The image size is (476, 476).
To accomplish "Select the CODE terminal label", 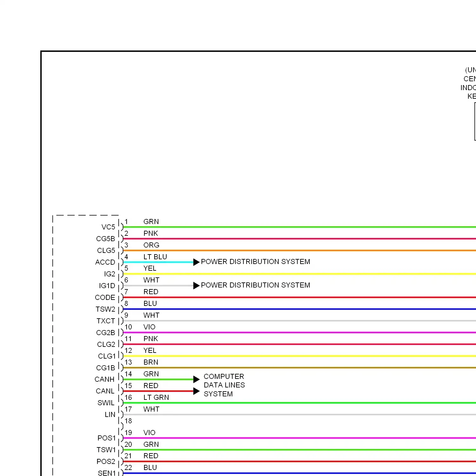I will point(105,298).
